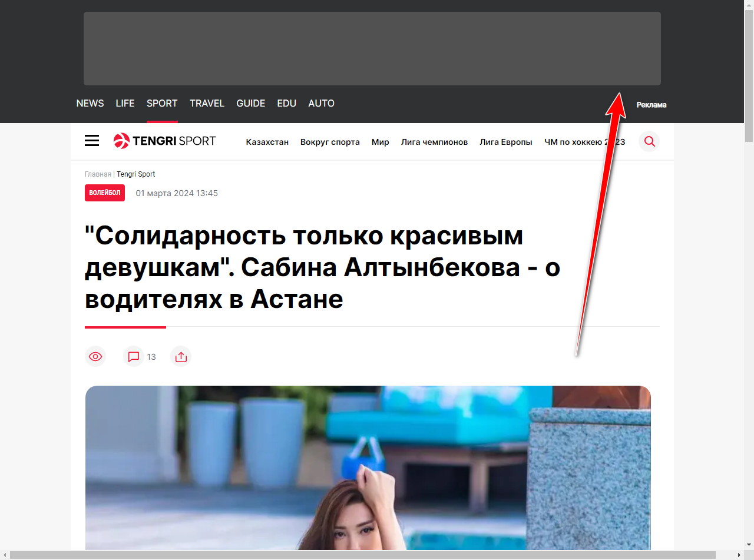This screenshot has width=754, height=560.
Task: Open the EDU section
Action: pyautogui.click(x=286, y=104)
